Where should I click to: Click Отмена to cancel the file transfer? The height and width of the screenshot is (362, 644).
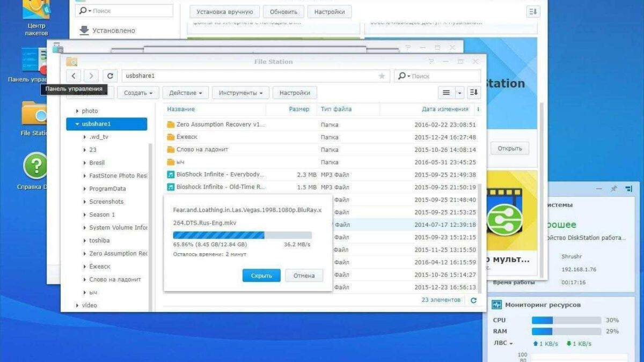click(x=304, y=276)
